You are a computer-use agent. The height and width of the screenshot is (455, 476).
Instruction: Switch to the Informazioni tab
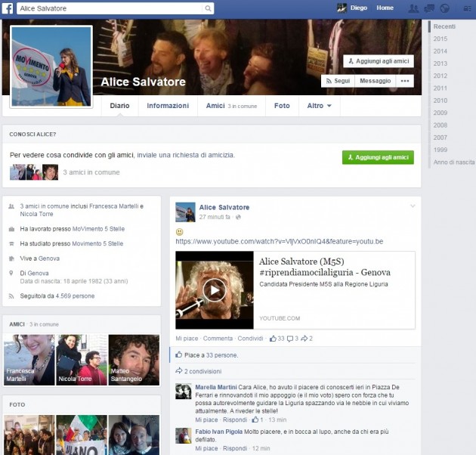[x=168, y=106]
